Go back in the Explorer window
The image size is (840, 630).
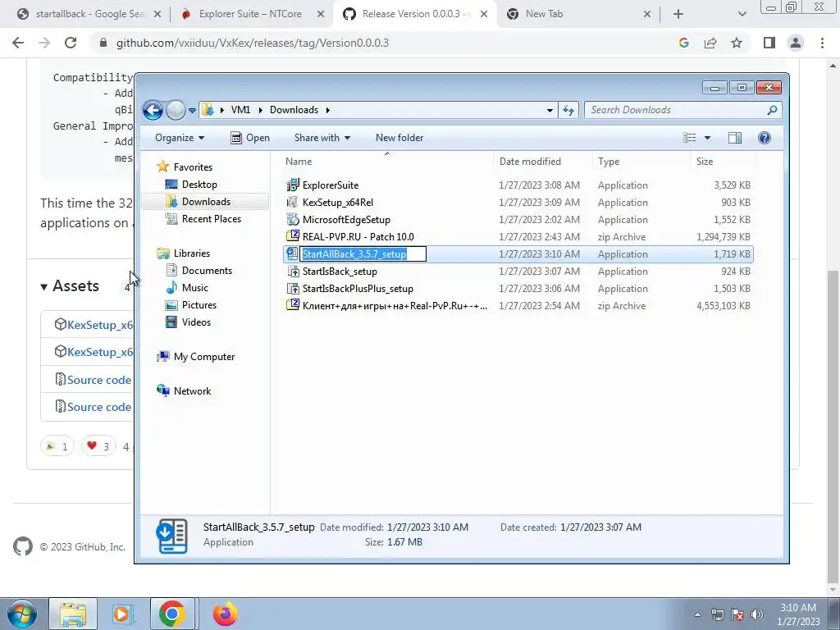point(153,111)
